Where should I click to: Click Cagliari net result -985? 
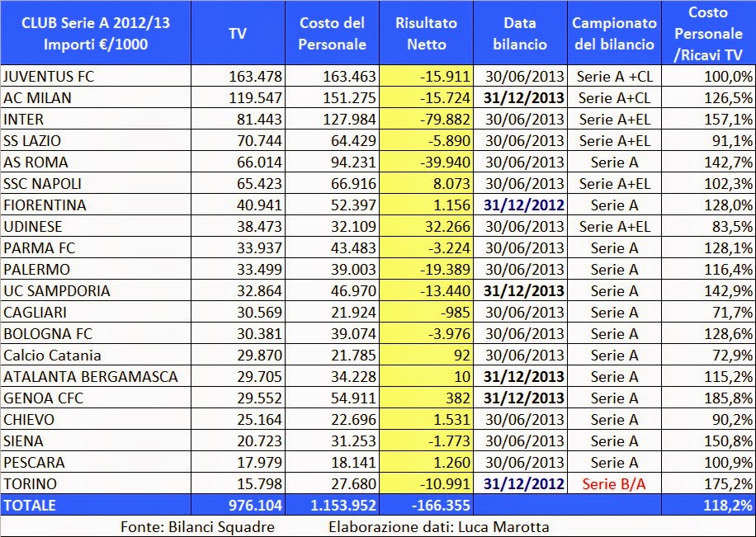[x=455, y=313]
